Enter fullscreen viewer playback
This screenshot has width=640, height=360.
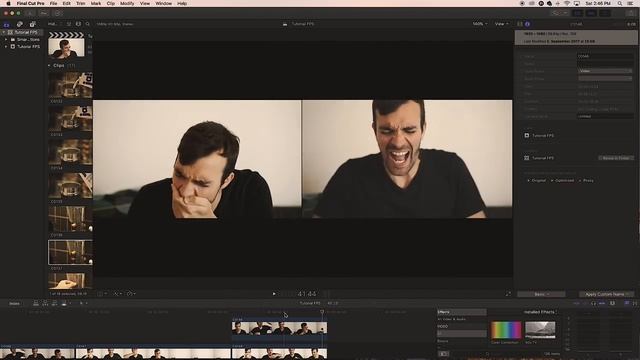[508, 293]
